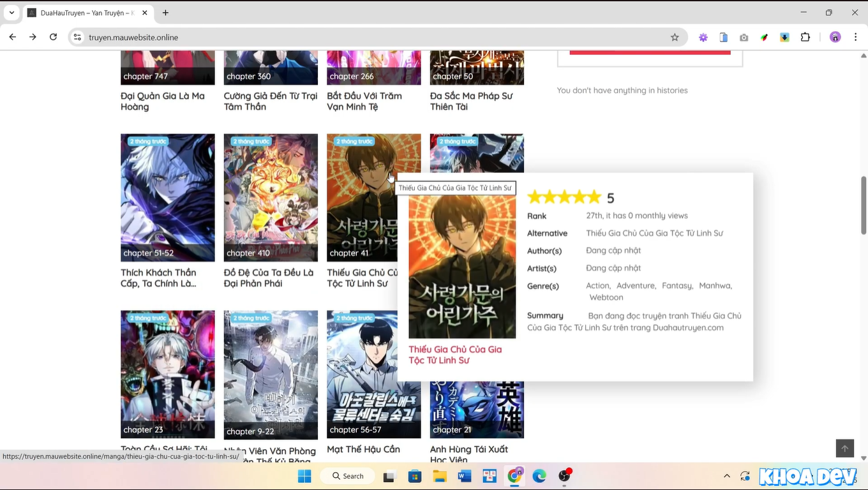The width and height of the screenshot is (868, 490).
Task: Click the Adventure genre tag
Action: point(636,286)
